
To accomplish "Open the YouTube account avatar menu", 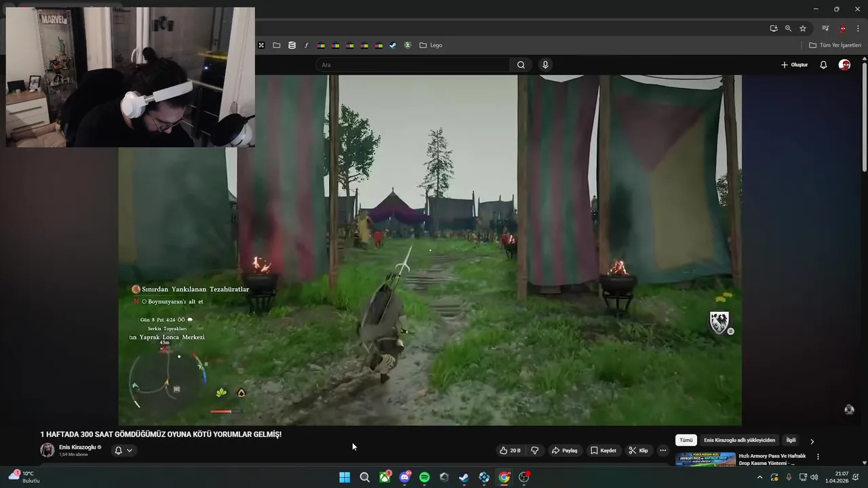I will (844, 65).
